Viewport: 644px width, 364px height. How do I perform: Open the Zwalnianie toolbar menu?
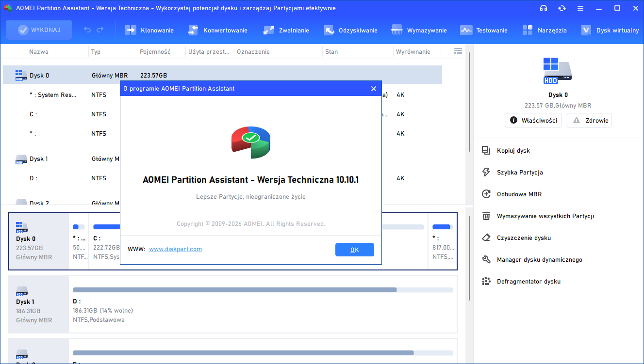(x=286, y=30)
